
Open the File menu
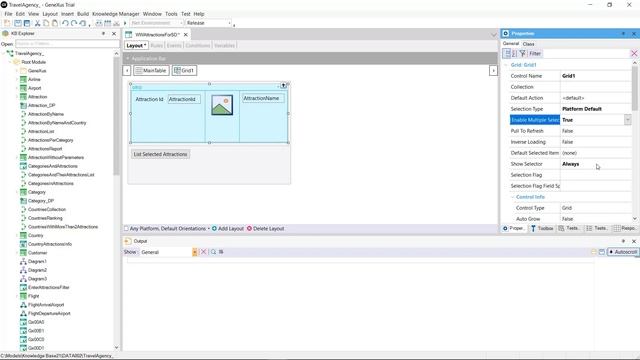point(8,14)
